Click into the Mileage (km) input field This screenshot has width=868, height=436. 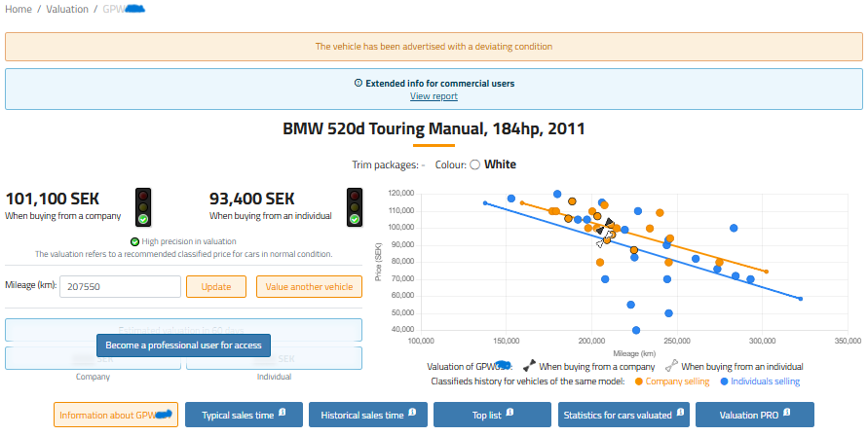pos(120,287)
